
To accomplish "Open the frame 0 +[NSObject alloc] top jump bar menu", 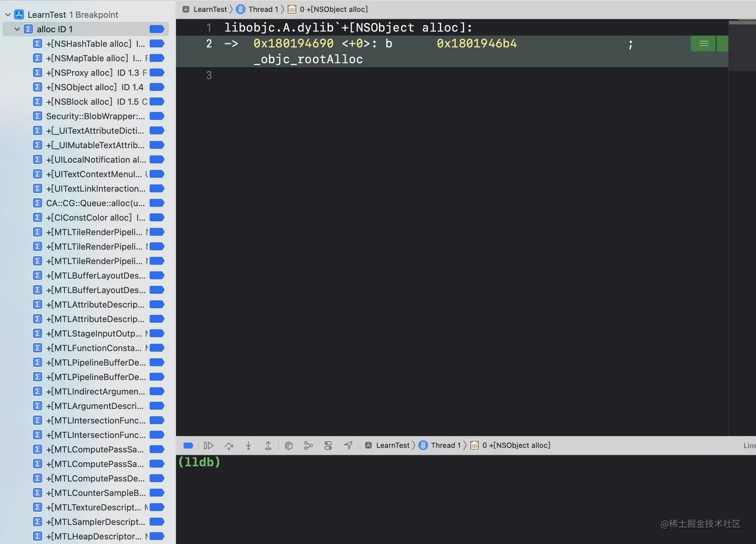I will [x=333, y=9].
